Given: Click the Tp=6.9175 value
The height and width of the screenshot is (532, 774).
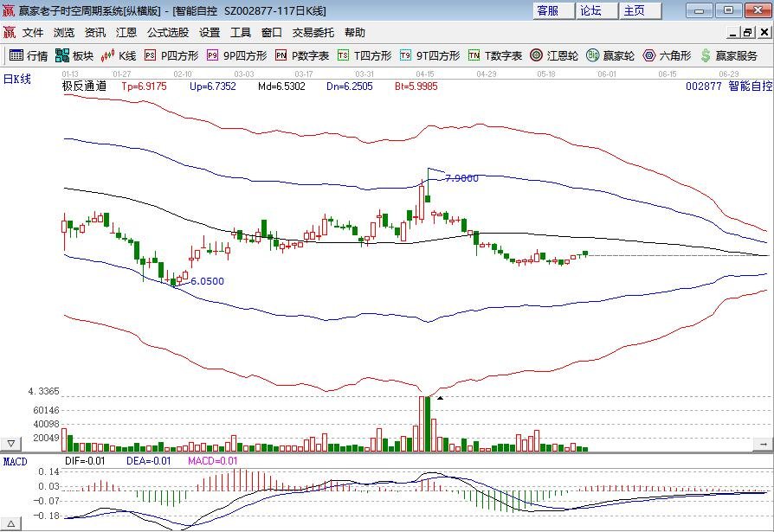Looking at the screenshot, I should pyautogui.click(x=144, y=87).
